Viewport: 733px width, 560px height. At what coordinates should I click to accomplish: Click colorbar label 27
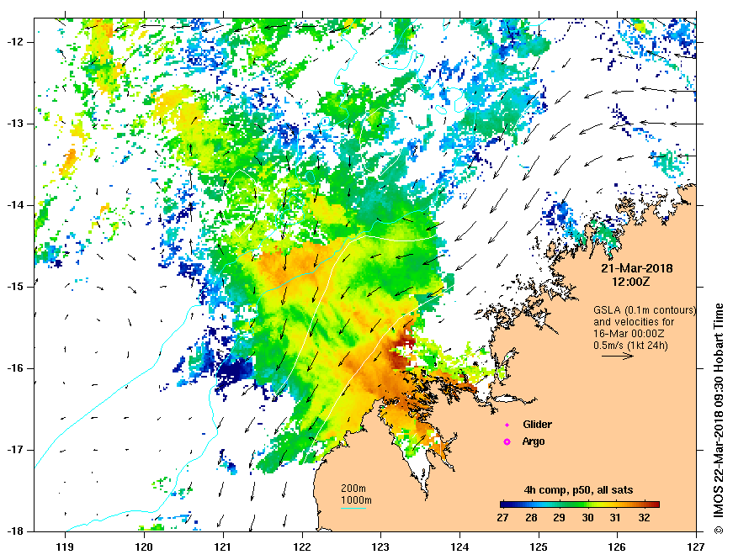(x=502, y=517)
